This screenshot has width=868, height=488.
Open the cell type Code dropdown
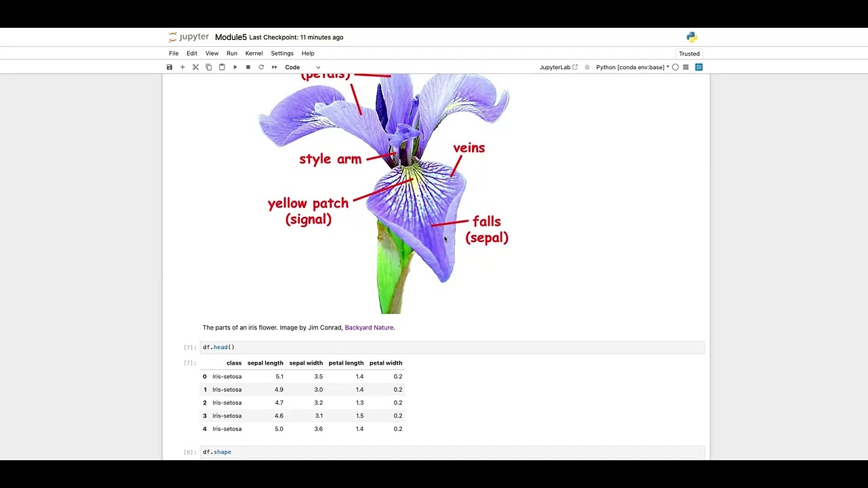tap(302, 67)
